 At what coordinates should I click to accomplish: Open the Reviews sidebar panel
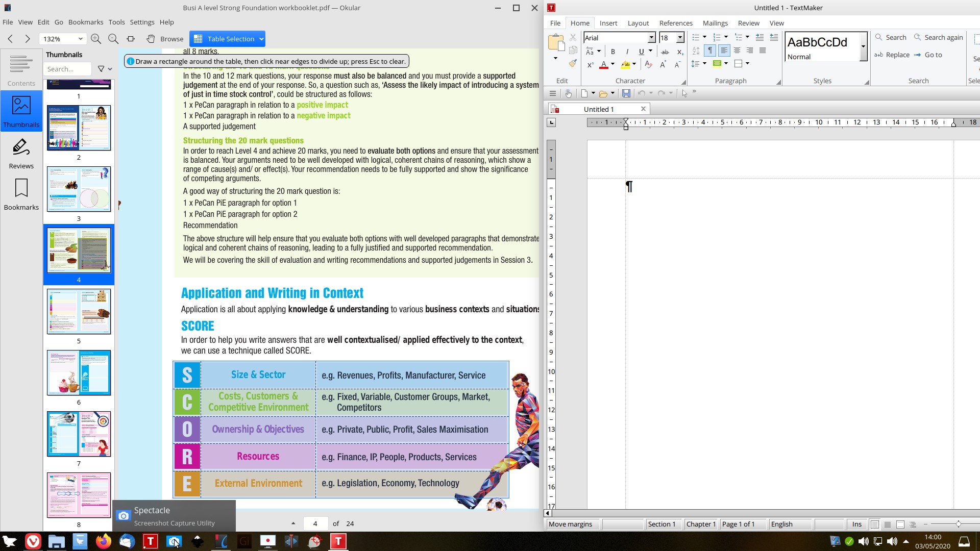[21, 154]
